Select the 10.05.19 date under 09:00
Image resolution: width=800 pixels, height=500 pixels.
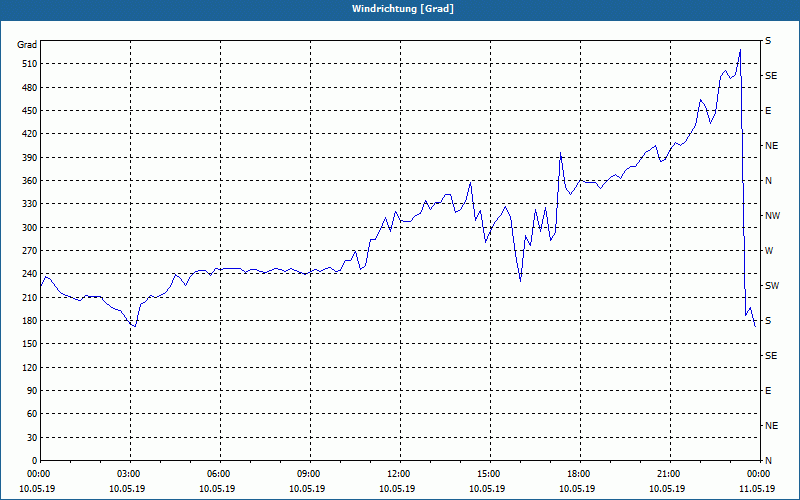tap(307, 489)
